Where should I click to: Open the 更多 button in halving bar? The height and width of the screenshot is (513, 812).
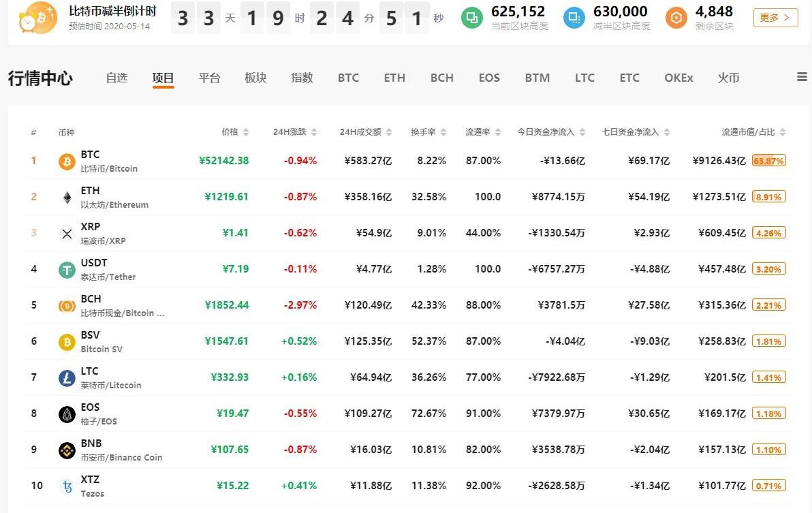click(x=775, y=18)
